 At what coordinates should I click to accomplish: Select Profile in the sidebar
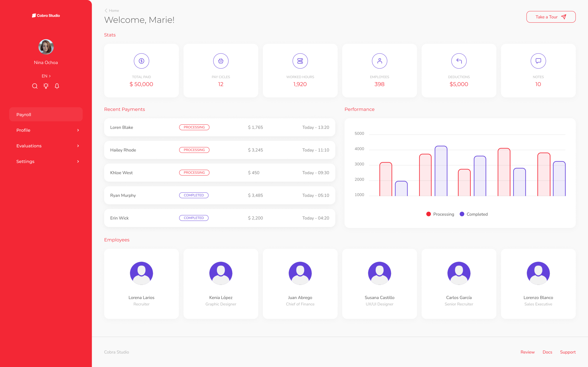(x=46, y=130)
